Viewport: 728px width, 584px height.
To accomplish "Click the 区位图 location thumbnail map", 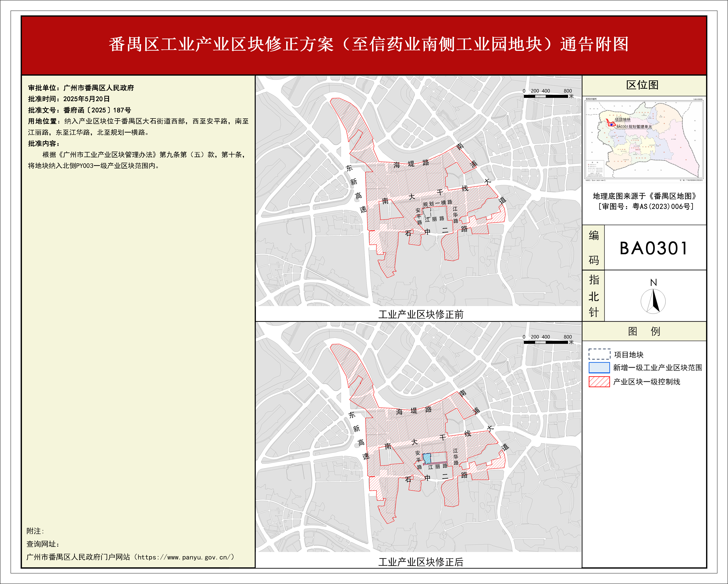I will [644, 140].
